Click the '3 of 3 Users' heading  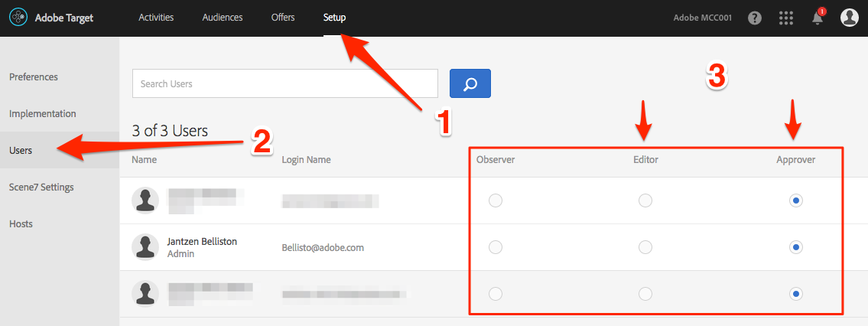[170, 131]
